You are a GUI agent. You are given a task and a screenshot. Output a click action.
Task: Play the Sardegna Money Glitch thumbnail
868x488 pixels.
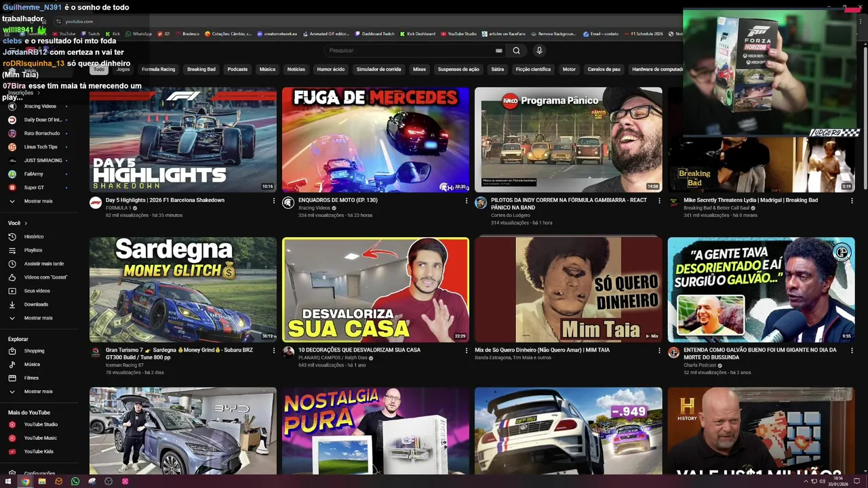183,289
